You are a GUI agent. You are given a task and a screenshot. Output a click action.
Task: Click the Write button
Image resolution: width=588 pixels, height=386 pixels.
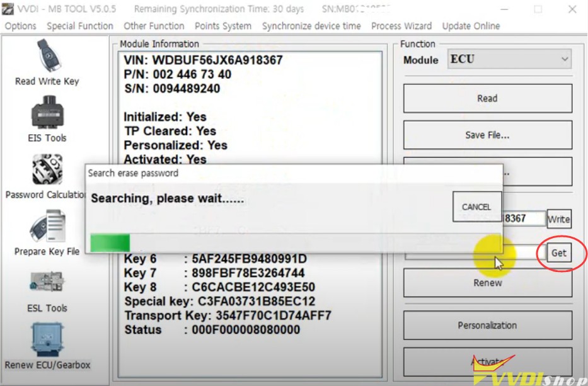click(x=559, y=219)
